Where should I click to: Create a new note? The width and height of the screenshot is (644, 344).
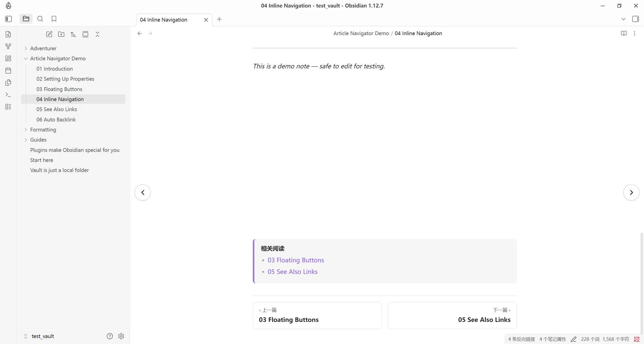(49, 34)
